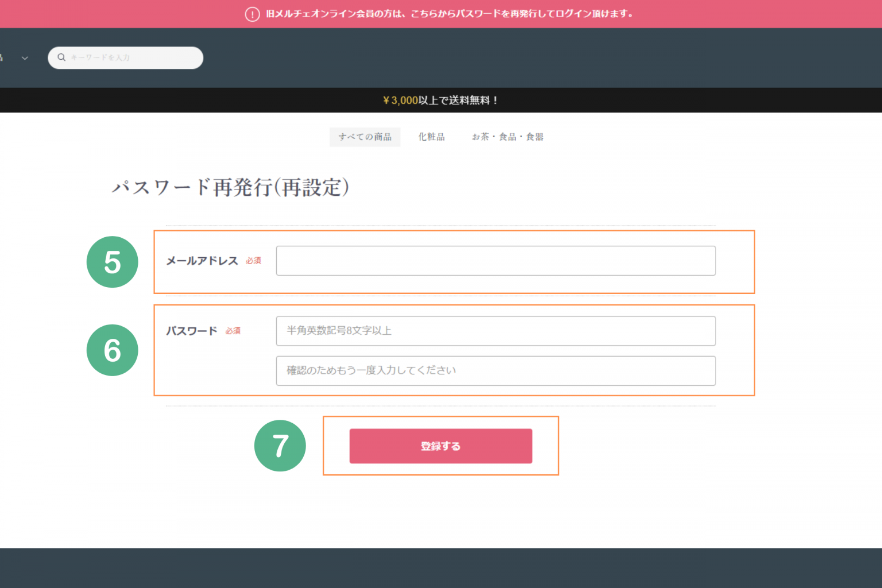882x588 pixels.
Task: Follow the password reissue notice in top banner
Action: click(x=449, y=14)
